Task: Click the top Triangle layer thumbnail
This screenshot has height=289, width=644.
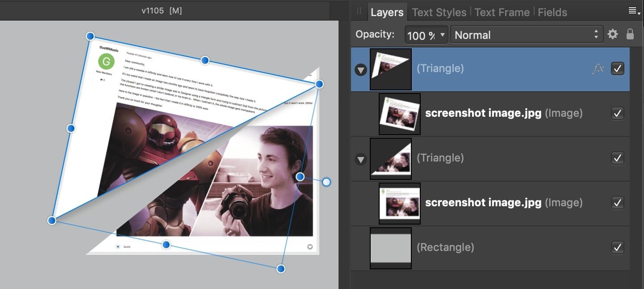Action: point(391,69)
